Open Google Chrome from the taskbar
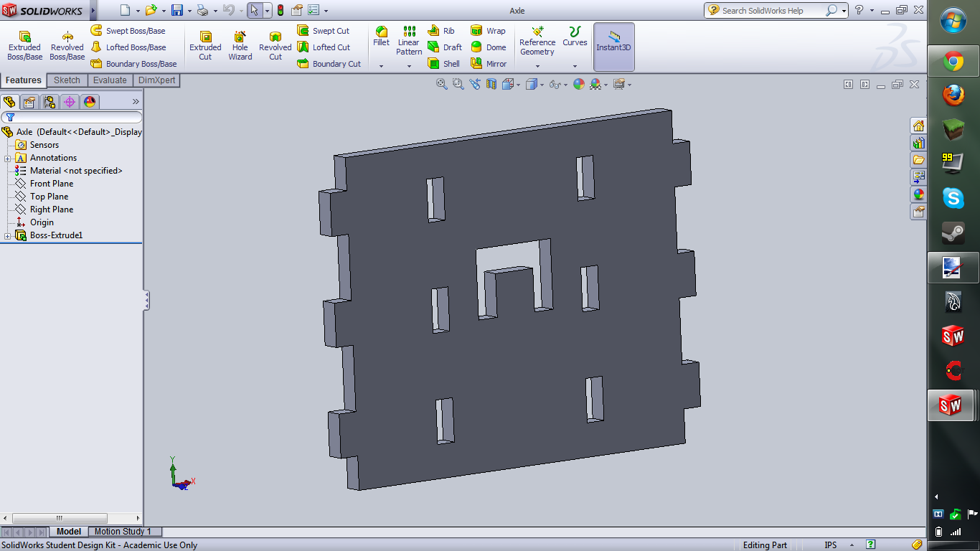This screenshot has height=551, width=980. [953, 62]
